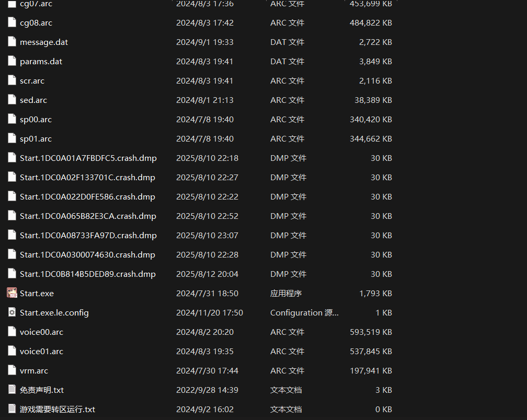Select Start.1DC0B814B5DED89.crash.dmp dump file
The width and height of the screenshot is (527, 420).
pos(87,274)
